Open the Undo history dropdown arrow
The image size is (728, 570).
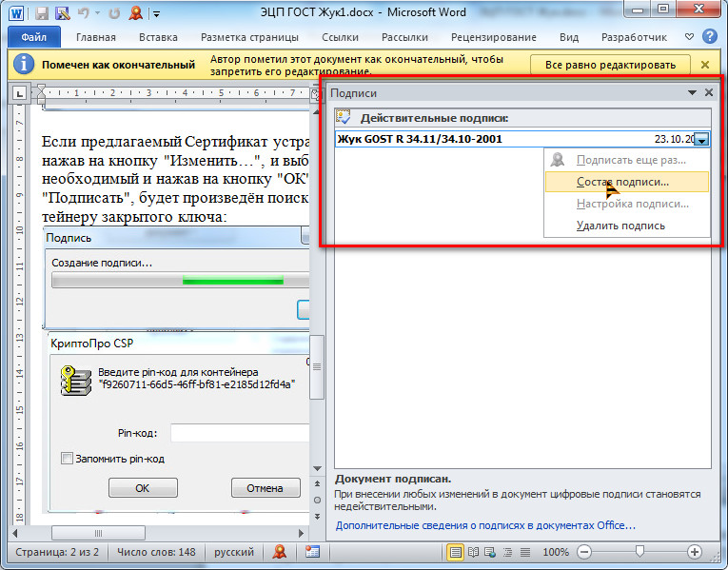(x=97, y=13)
